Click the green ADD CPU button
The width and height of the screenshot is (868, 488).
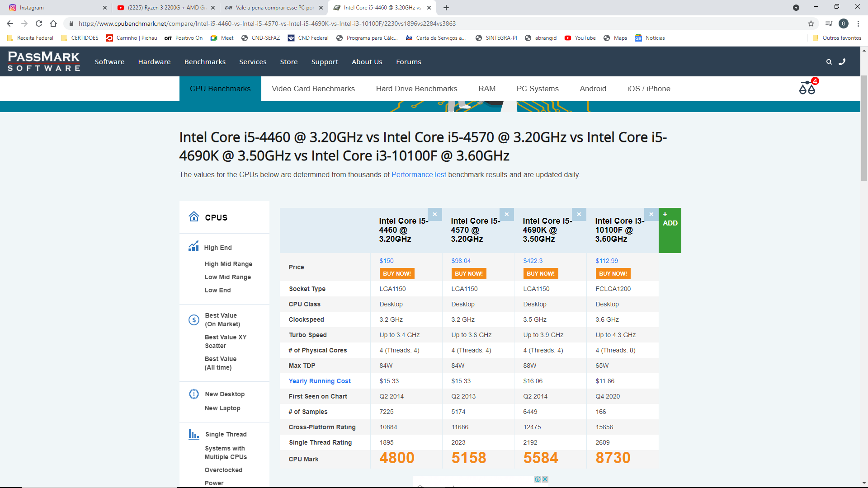(x=670, y=230)
